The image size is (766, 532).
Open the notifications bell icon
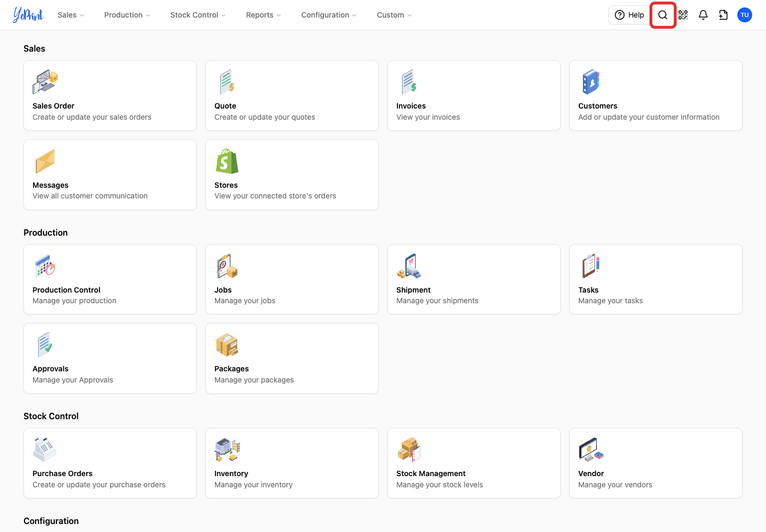[703, 15]
